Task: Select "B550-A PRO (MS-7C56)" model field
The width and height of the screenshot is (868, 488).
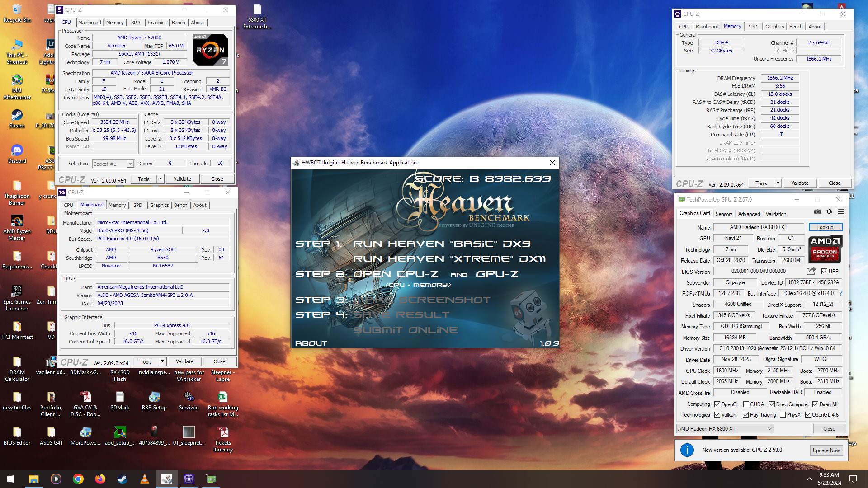Action: 139,230
